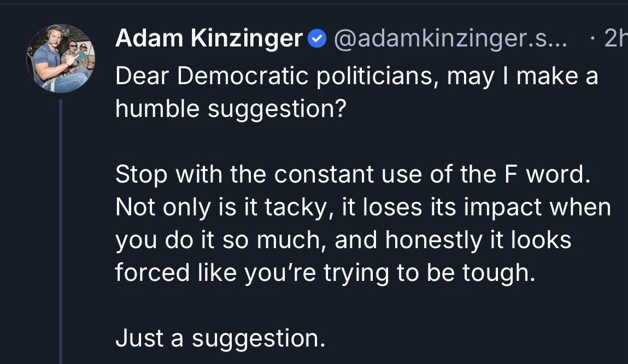This screenshot has height=364, width=628.
Task: Click the 'Just a suggestion.' closing line
Action: [x=220, y=338]
